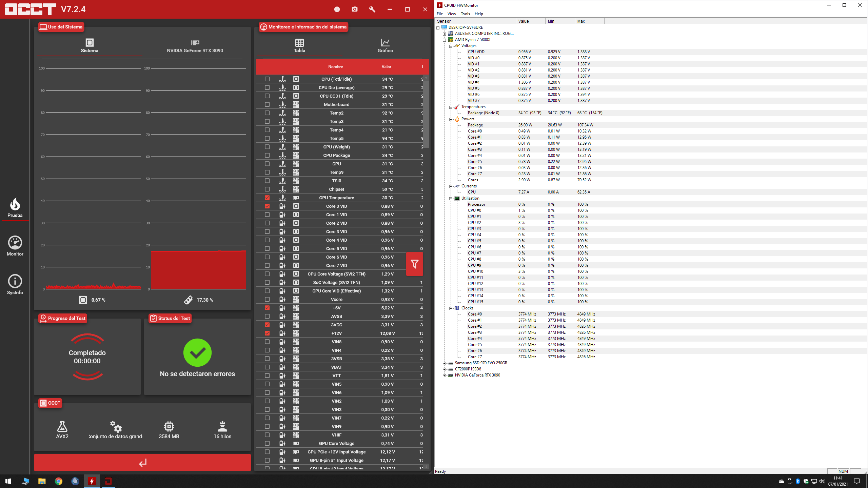Image resolution: width=868 pixels, height=488 pixels.
Task: Click the thermometer icon in Motherboard row
Action: 282,105
